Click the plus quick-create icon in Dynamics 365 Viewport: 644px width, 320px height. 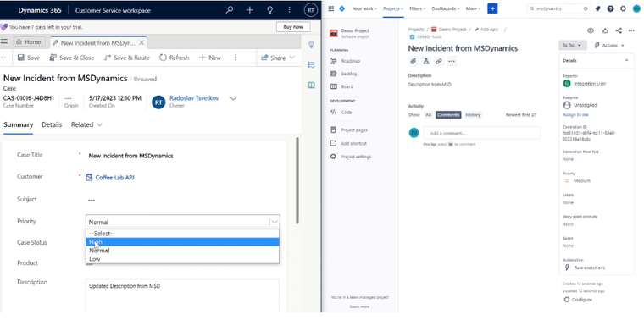(250, 10)
